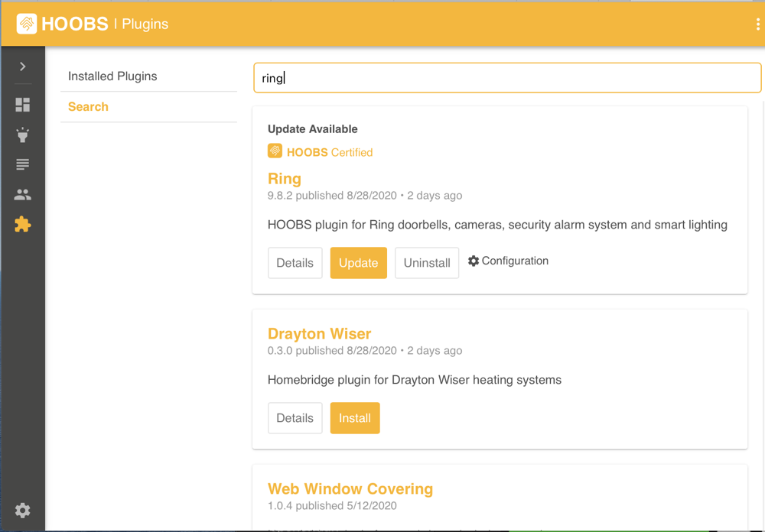Switch to the Installed Plugins tab
The height and width of the screenshot is (532, 765).
coord(112,76)
